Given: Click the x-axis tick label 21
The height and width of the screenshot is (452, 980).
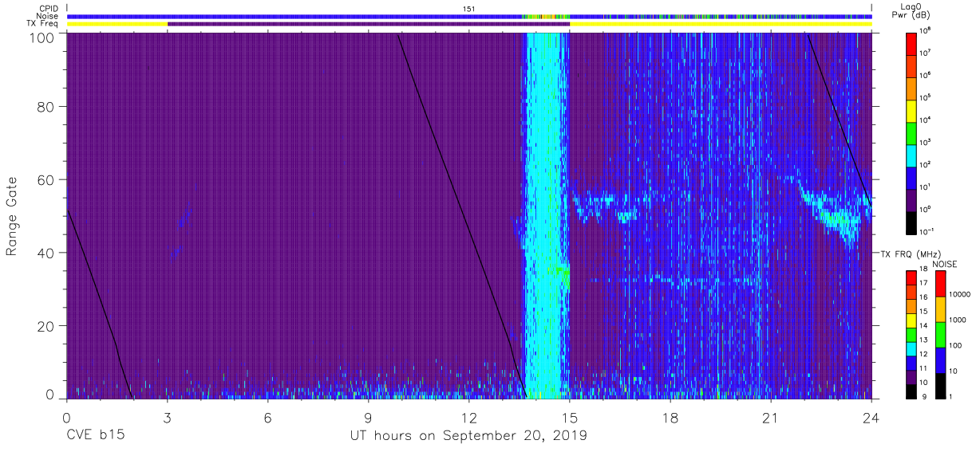Looking at the screenshot, I should click(771, 416).
